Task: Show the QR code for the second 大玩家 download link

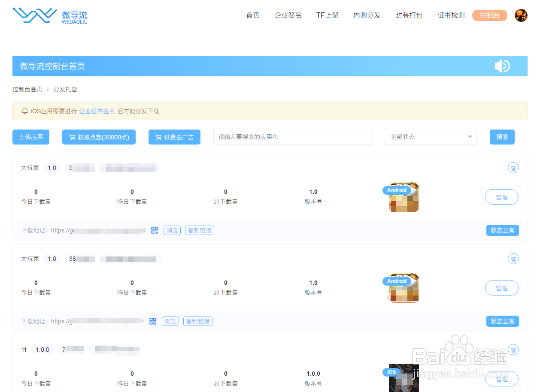Action: (x=153, y=321)
